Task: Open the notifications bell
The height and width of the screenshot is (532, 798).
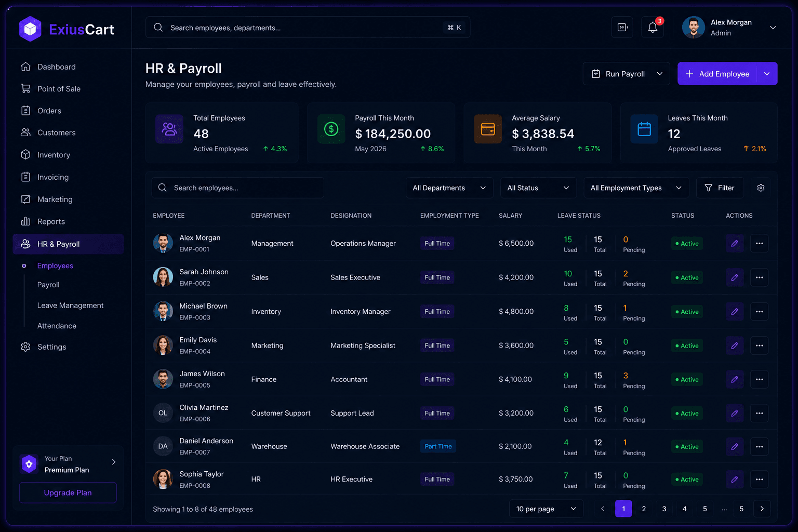Action: point(653,28)
